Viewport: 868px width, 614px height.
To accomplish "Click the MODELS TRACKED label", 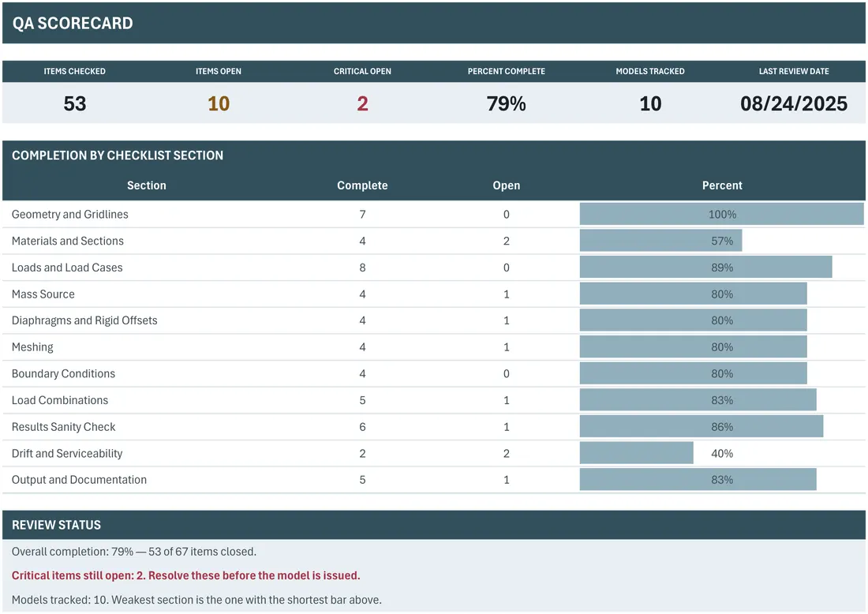I will [x=650, y=71].
